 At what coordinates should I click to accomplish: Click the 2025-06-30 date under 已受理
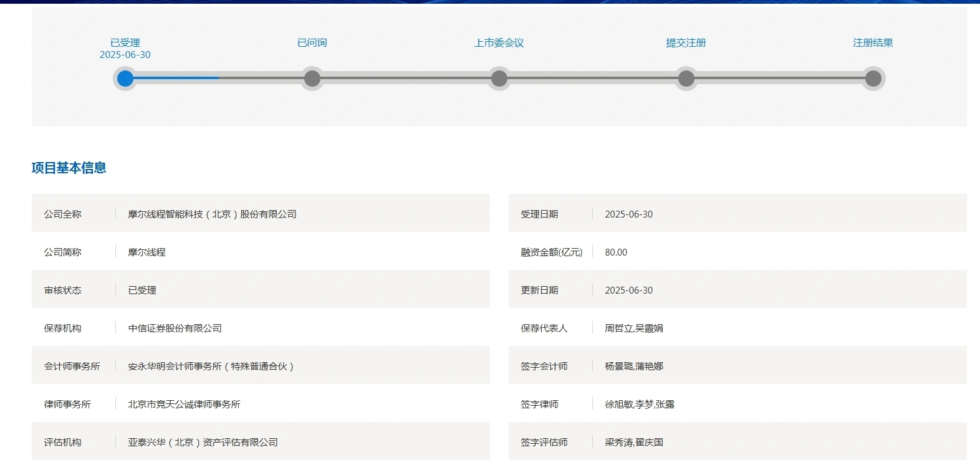125,55
